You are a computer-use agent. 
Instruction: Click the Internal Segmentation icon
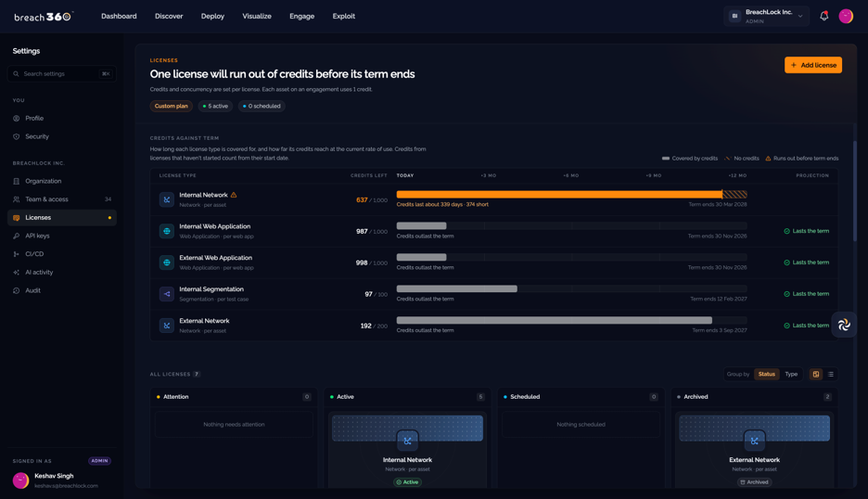click(x=167, y=294)
